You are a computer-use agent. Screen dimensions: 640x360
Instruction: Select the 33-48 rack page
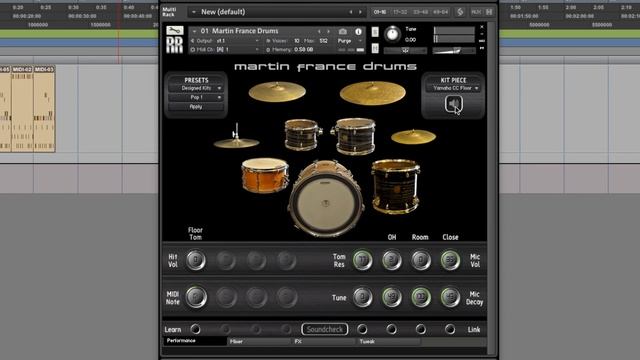point(420,12)
